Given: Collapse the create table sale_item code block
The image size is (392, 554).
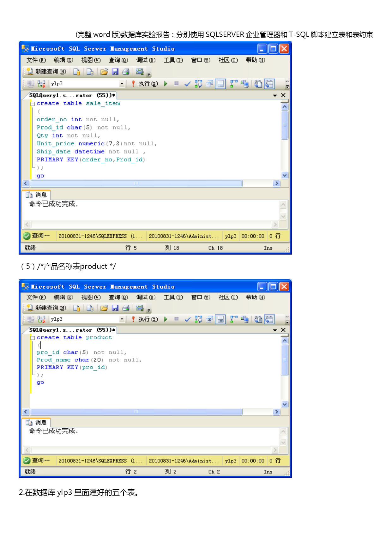Looking at the screenshot, I should pos(32,104).
